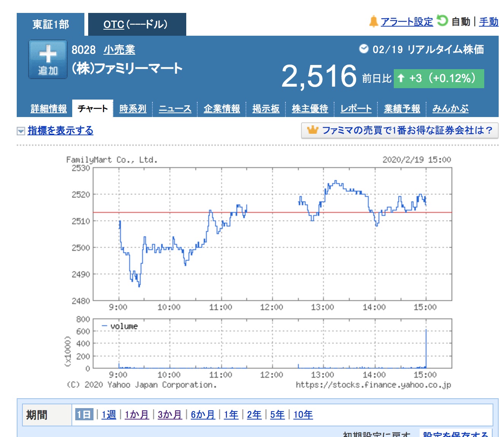
Task: Open the 株主優待 tab
Action: [x=310, y=109]
